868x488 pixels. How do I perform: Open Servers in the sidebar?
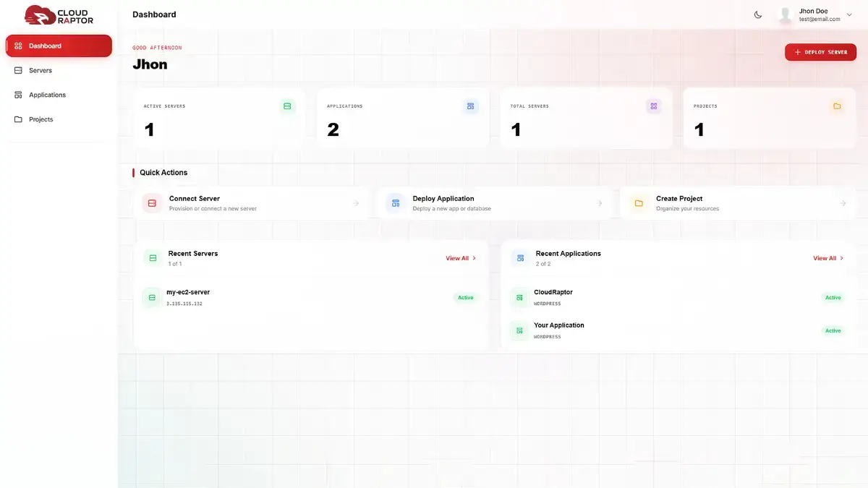[x=41, y=71]
